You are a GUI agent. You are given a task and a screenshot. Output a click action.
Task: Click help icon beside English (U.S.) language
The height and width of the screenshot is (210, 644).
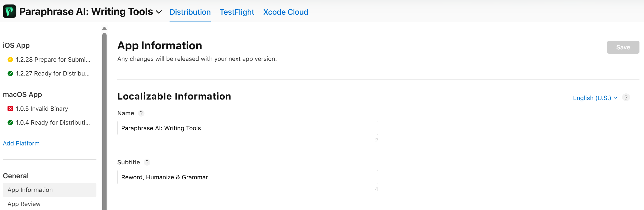coord(626,98)
